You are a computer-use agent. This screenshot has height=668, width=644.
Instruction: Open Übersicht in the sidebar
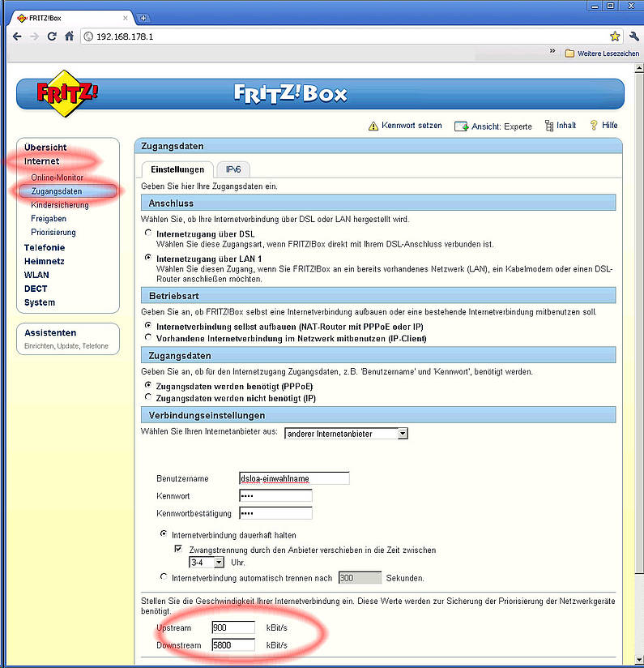point(45,148)
